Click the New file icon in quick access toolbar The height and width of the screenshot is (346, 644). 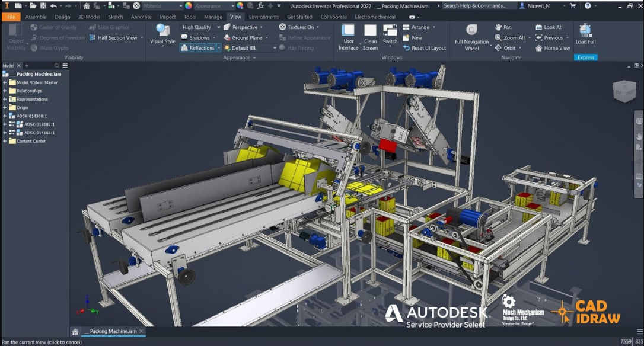[18, 6]
